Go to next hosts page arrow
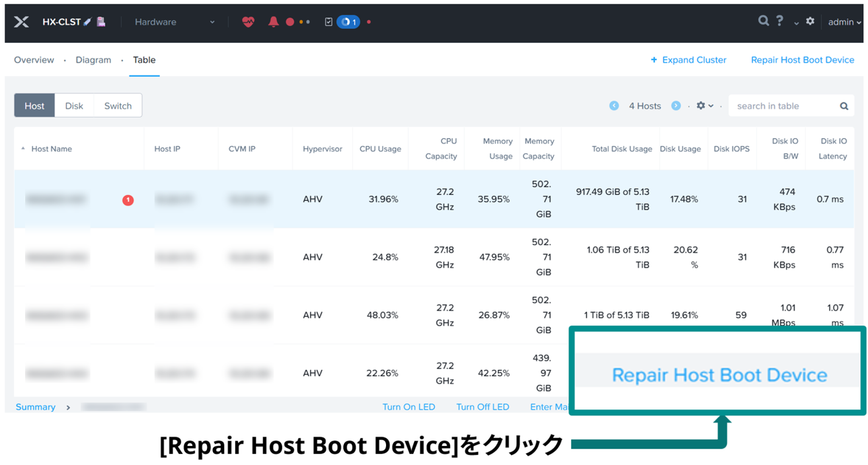This screenshot has width=868, height=465. 676,106
